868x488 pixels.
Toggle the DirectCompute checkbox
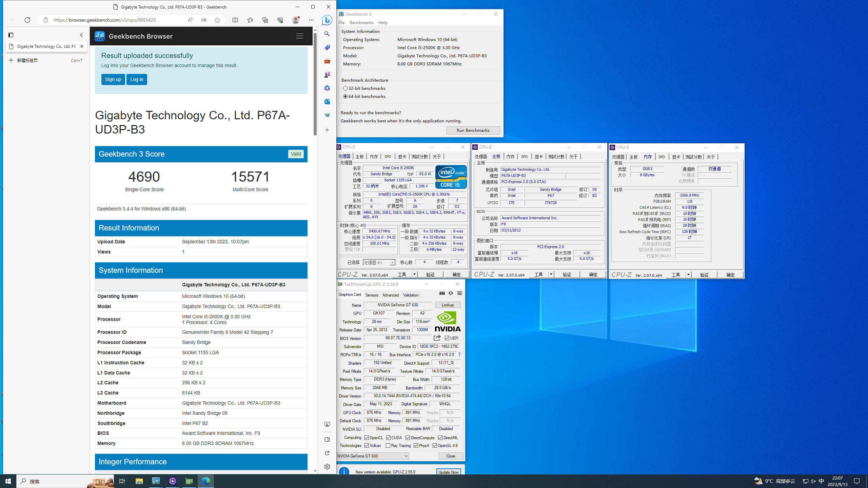coord(408,438)
